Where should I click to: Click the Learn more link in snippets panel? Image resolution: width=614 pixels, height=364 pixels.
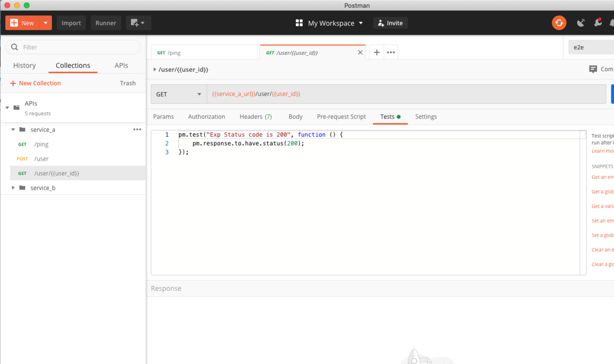click(603, 151)
